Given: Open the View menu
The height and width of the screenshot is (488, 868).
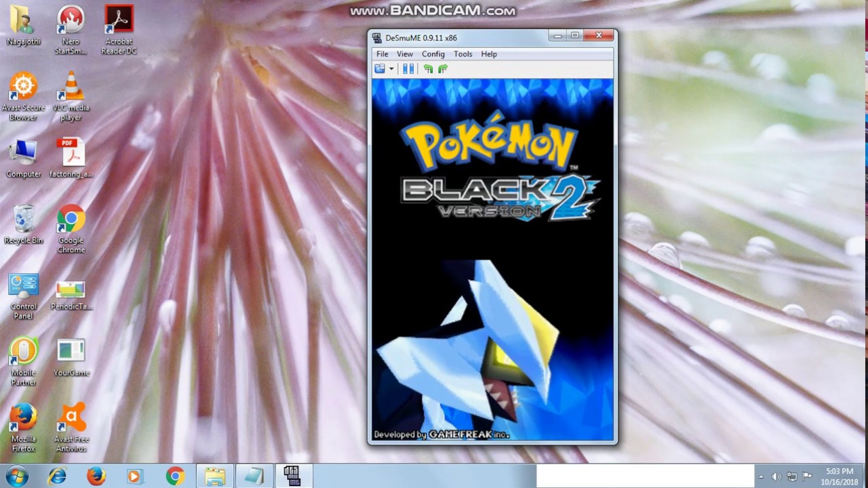Looking at the screenshot, I should coord(405,54).
